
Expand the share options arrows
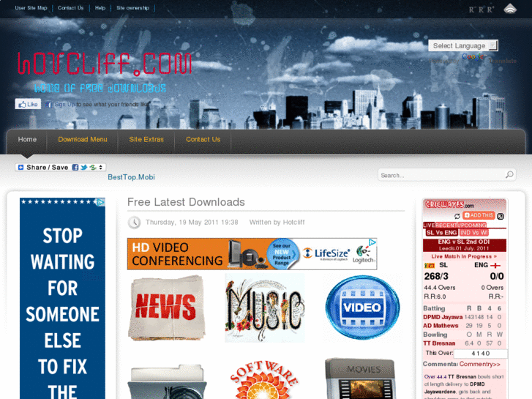pyautogui.click(x=101, y=167)
